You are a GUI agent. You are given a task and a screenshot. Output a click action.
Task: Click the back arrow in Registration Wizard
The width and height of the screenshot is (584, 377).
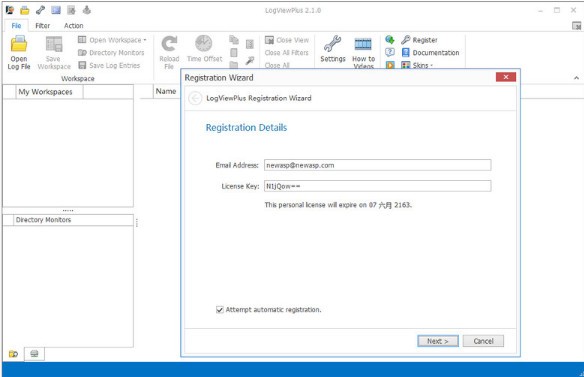tap(195, 98)
